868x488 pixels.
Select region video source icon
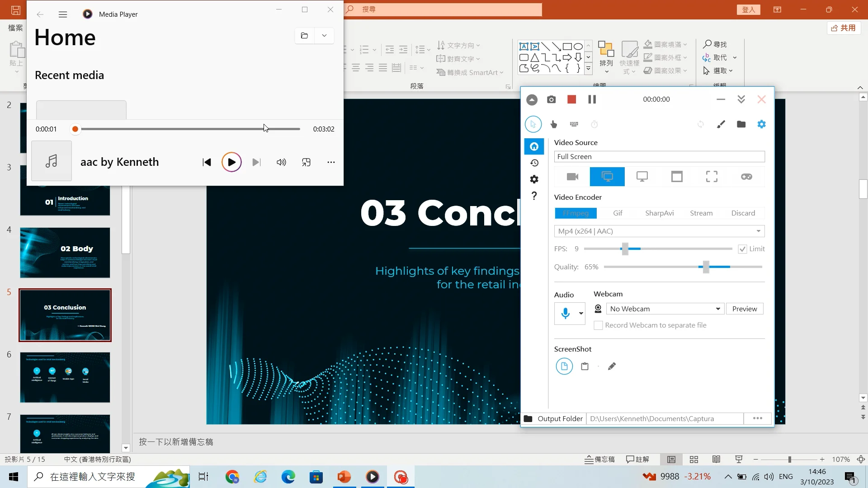(712, 177)
